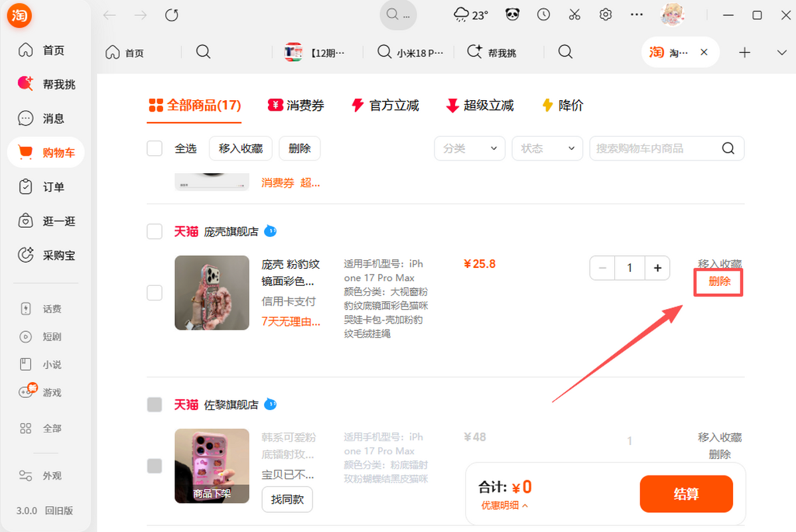Check the 庞壳旗舰店 store checkbox
The width and height of the screenshot is (796, 532).
155,232
